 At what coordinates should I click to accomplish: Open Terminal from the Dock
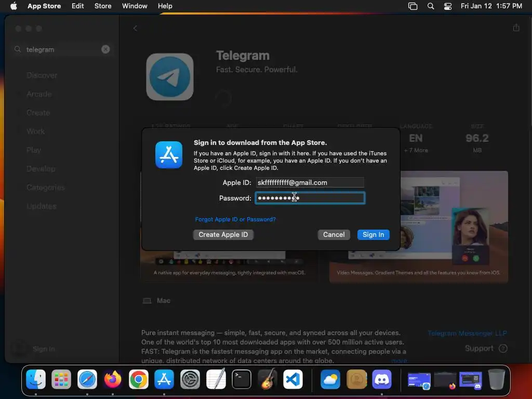pyautogui.click(x=241, y=379)
